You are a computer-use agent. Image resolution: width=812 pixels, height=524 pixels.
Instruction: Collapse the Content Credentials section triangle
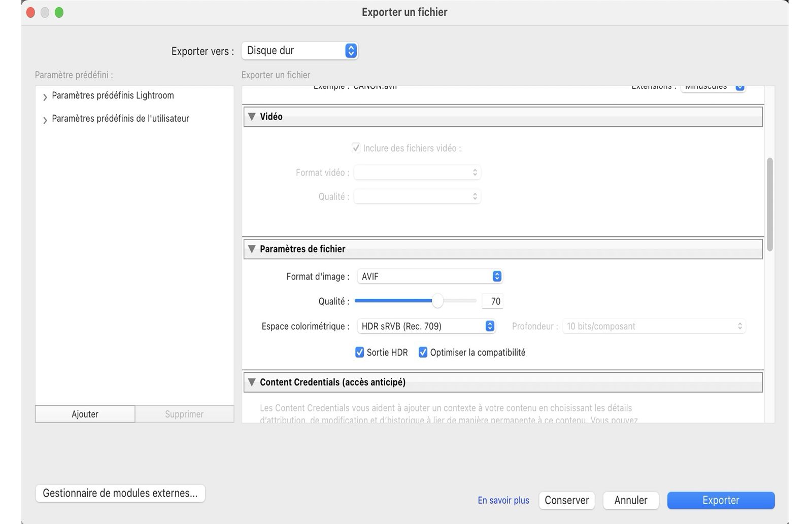coord(252,382)
